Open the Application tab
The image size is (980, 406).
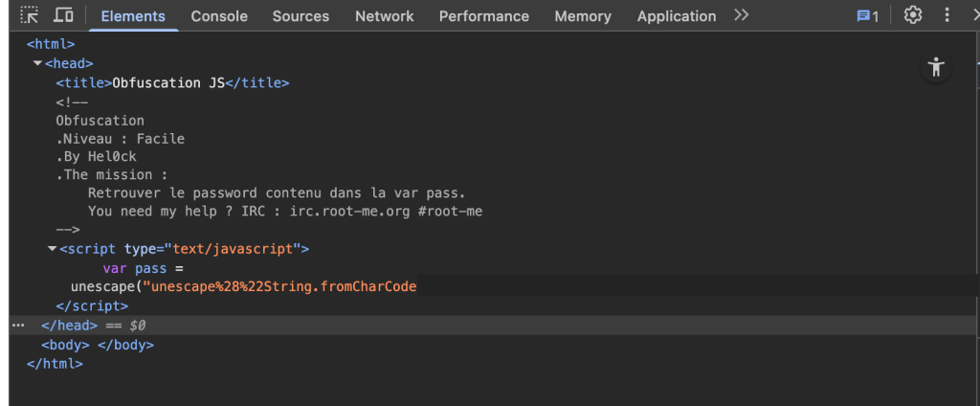click(676, 16)
